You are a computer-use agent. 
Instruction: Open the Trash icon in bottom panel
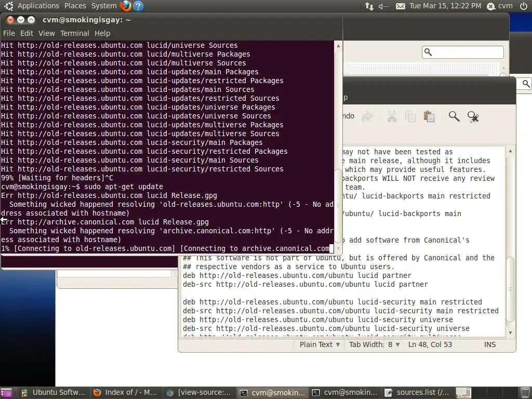tap(525, 393)
